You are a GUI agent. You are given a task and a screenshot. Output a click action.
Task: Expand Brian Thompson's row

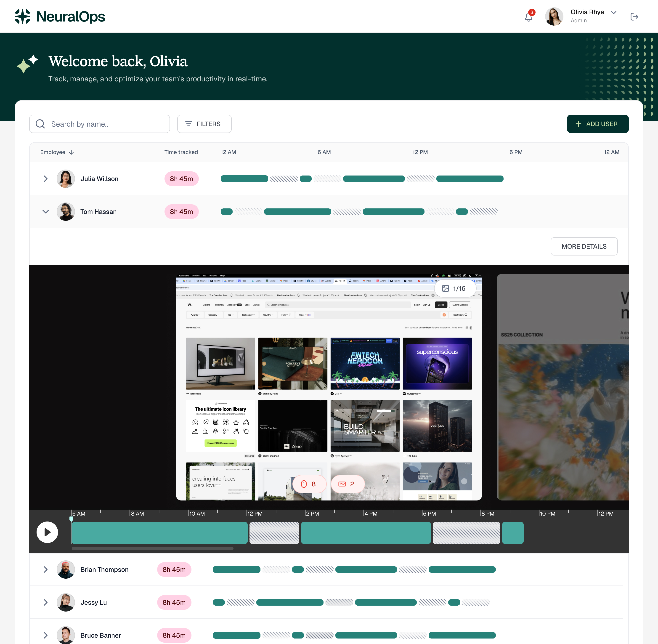point(46,569)
